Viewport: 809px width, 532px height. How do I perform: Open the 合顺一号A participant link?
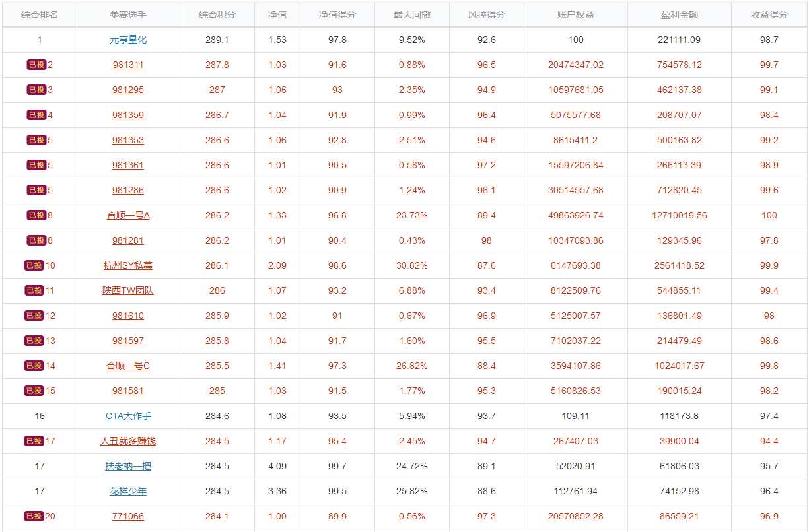[128, 215]
